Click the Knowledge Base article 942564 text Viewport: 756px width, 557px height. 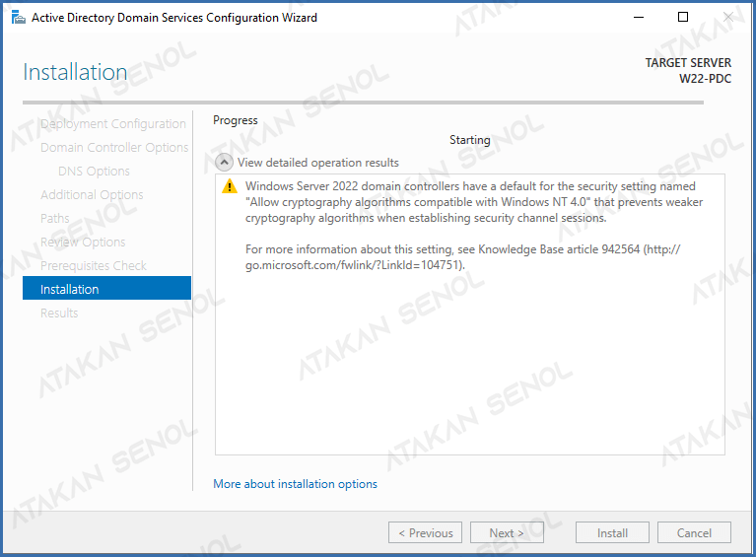(559, 249)
